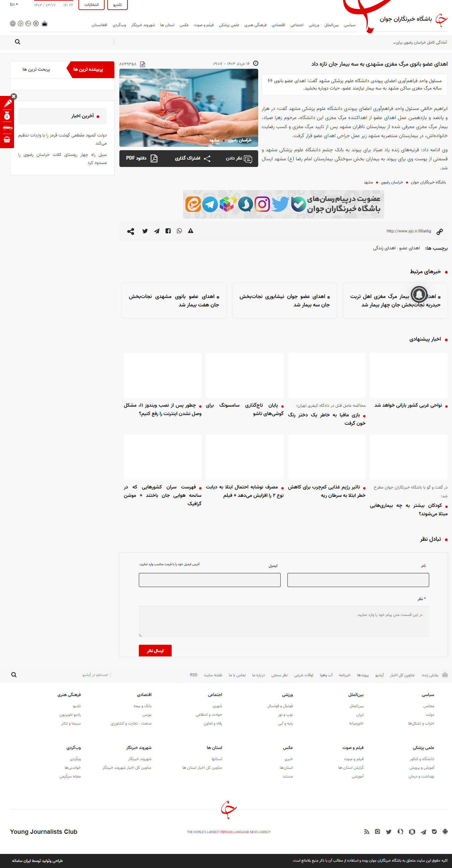Open related news about نیشابوری organ donor
Screen dimensions: 452x868
pyautogui.click(x=284, y=301)
